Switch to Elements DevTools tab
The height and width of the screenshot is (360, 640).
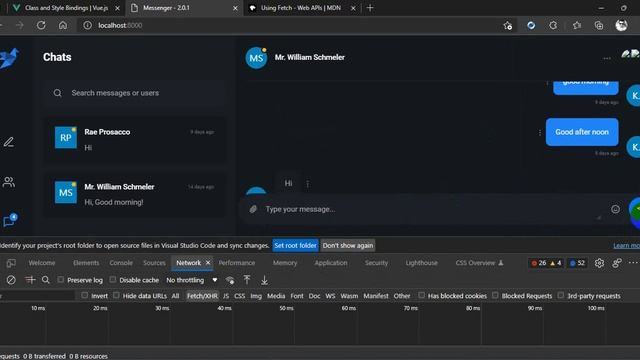coord(86,263)
